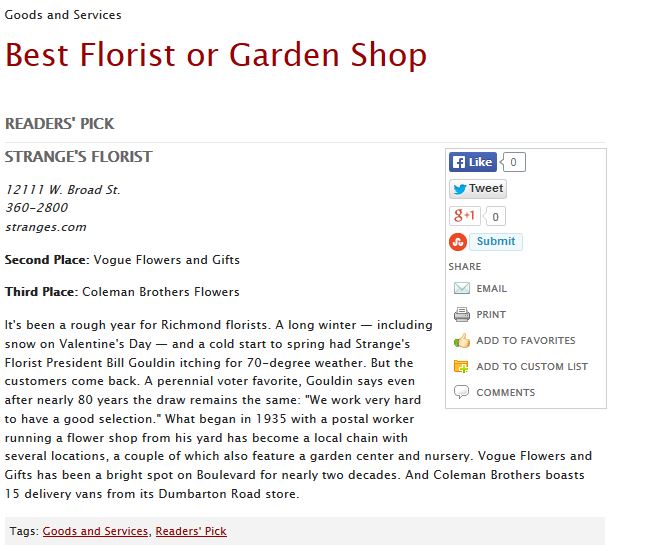Click the Facebook Like button
663x545 pixels.
tap(472, 162)
